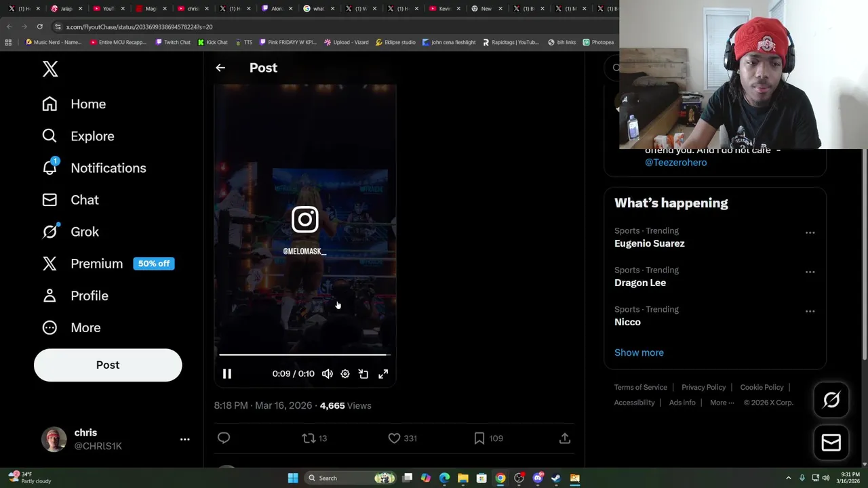Image resolution: width=868 pixels, height=488 pixels.
Task: Open the Eklipse studio bookmark
Action: 395,42
